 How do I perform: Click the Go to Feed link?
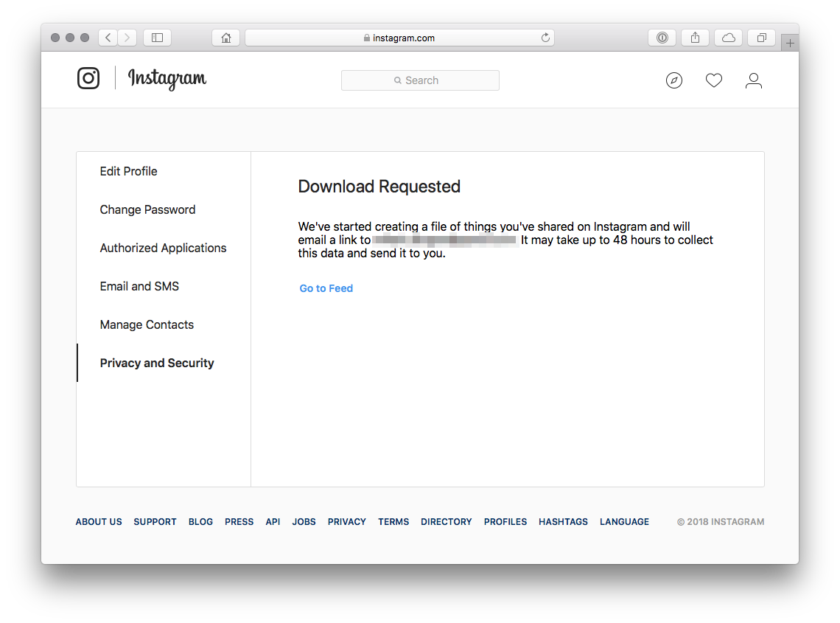(x=326, y=288)
